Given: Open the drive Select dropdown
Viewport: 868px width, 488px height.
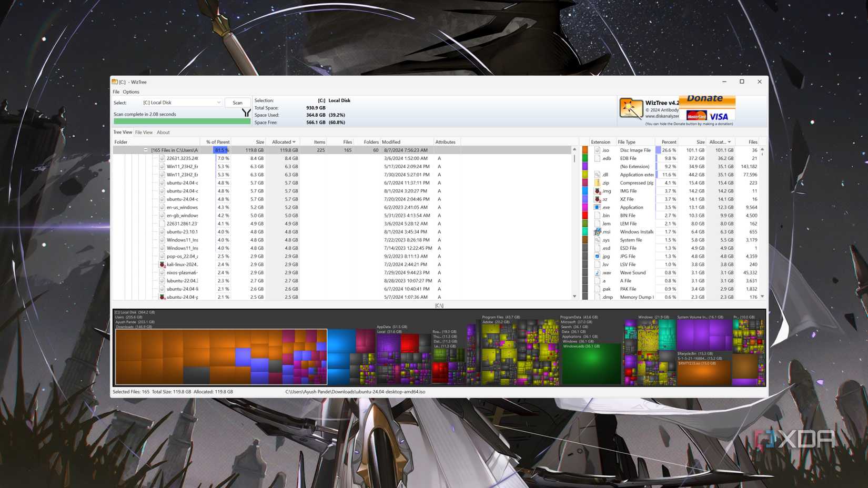Looking at the screenshot, I should point(182,103).
